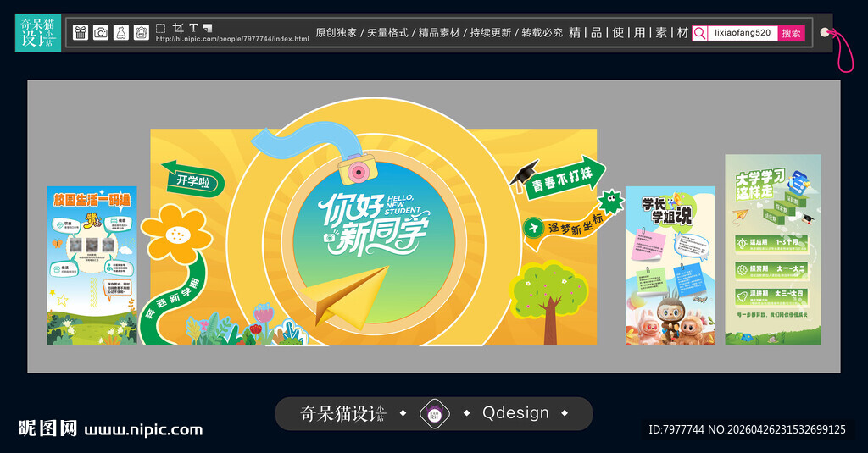Open the 学长学姐说 poster thumbnail

(670, 266)
